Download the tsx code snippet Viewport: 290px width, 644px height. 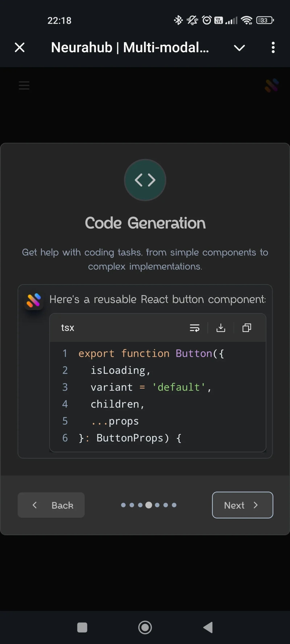221,328
